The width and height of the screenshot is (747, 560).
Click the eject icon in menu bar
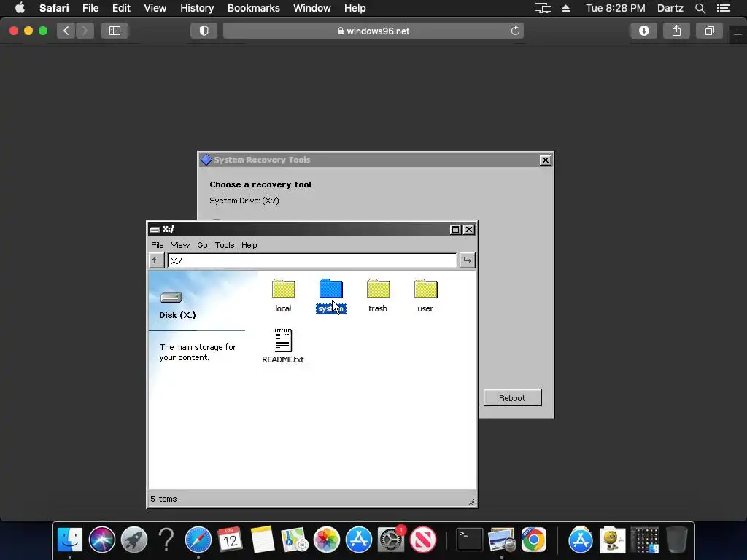click(565, 8)
